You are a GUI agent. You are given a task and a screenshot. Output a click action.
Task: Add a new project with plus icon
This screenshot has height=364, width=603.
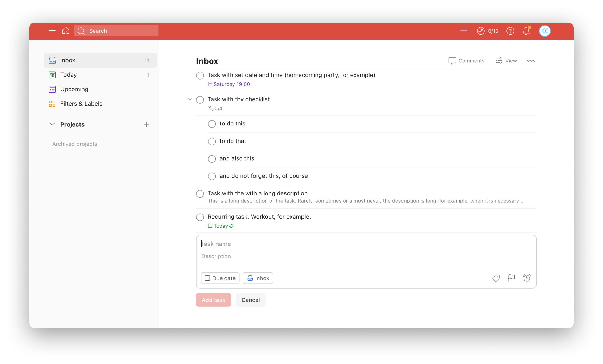(146, 124)
